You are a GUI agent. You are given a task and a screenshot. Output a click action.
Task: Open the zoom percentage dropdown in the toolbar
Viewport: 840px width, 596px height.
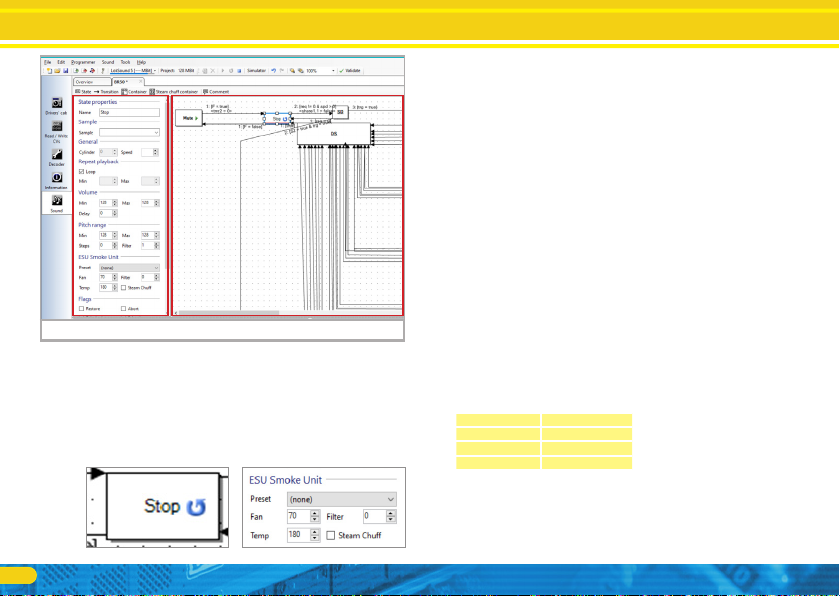[x=332, y=71]
